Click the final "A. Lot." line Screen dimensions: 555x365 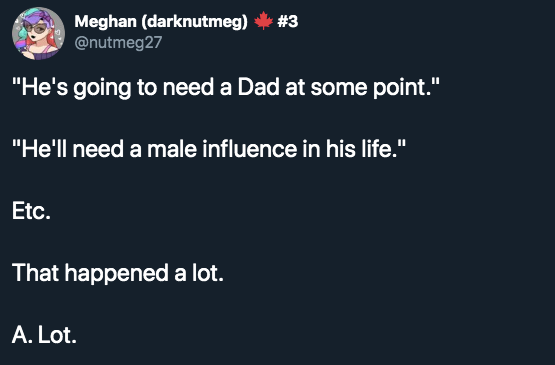click(44, 335)
